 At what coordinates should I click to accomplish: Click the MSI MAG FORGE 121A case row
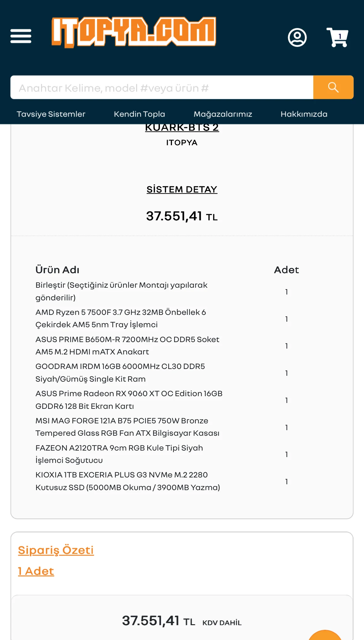click(x=127, y=427)
